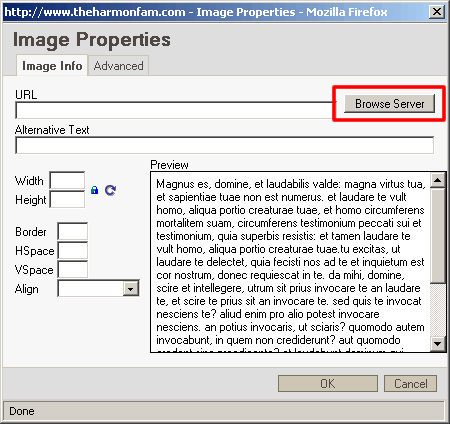
Task: Toggle the lock ratio padlock icon
Action: tap(94, 190)
